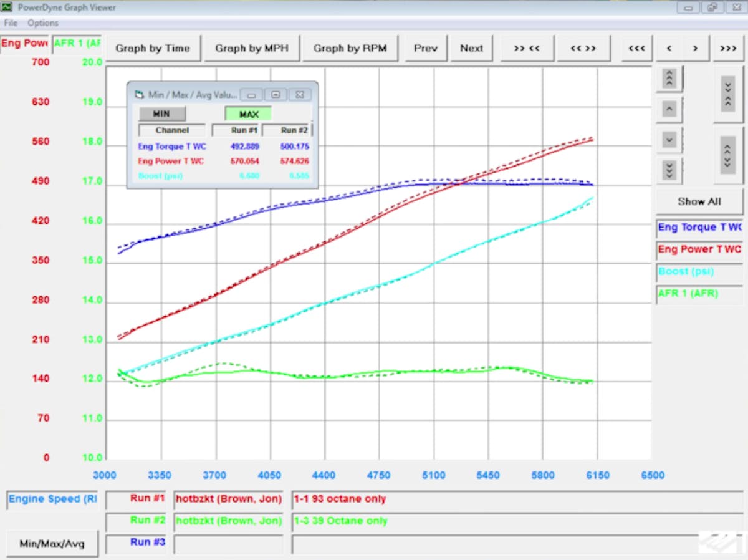Click the single down-arrow scale adjust icon
The image size is (748, 560).
(669, 140)
